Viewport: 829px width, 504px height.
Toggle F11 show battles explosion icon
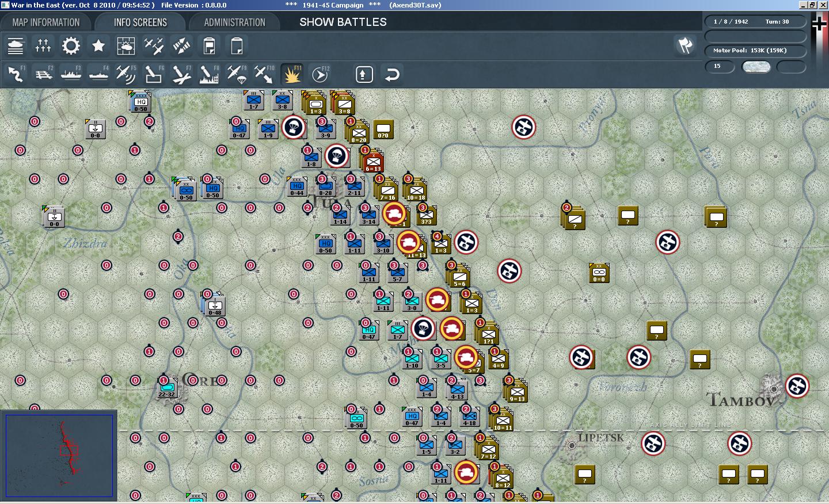coord(292,74)
